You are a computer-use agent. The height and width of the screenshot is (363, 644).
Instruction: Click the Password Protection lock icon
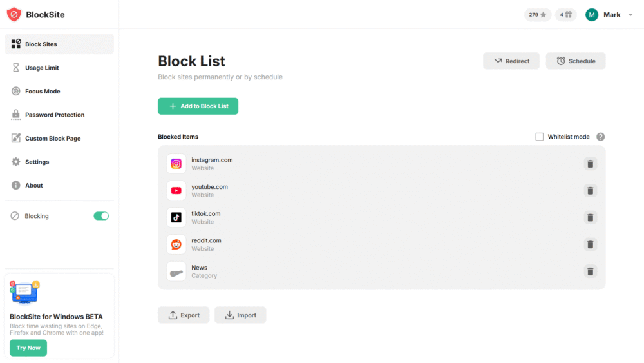15,115
